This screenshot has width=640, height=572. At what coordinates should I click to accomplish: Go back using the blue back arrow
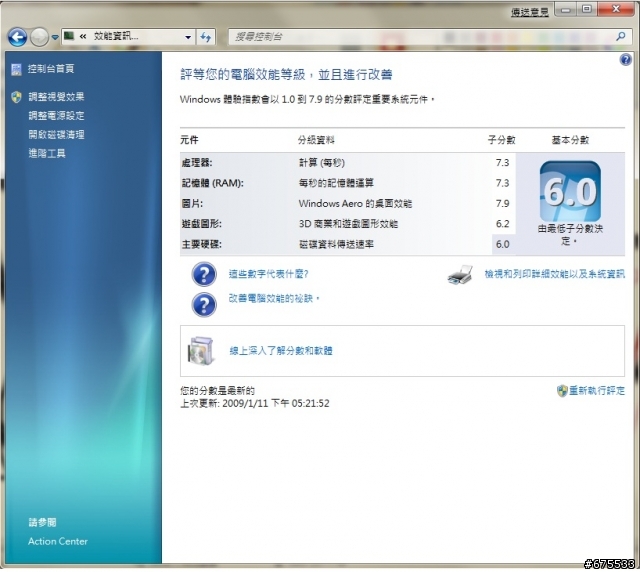[17, 37]
